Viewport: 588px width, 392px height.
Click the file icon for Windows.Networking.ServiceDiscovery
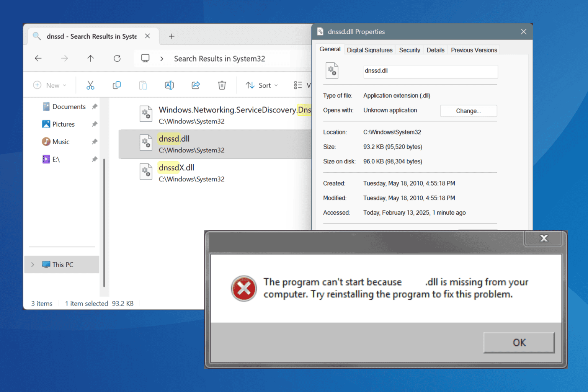tap(146, 114)
